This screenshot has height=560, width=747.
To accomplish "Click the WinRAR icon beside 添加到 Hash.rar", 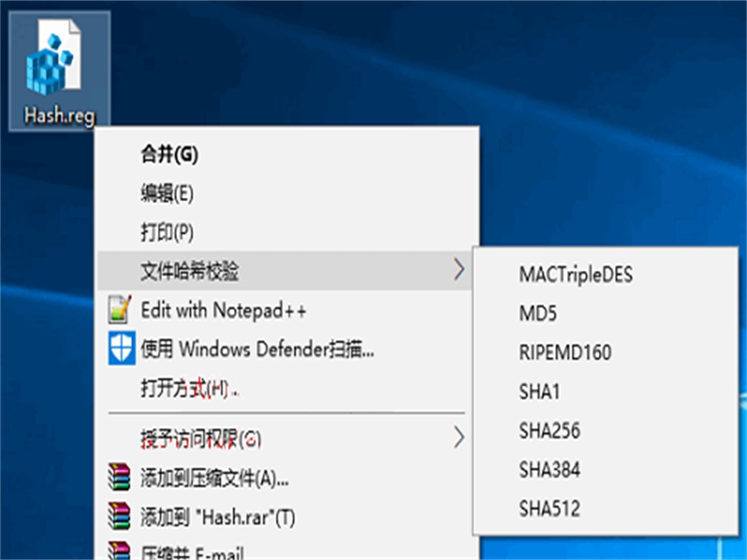I will 120,516.
